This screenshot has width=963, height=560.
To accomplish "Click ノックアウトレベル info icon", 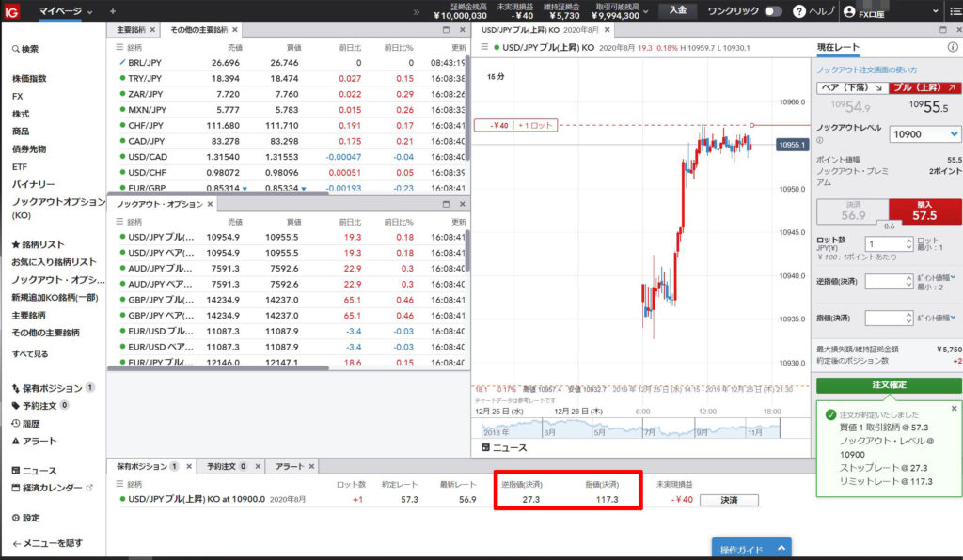I will [820, 140].
